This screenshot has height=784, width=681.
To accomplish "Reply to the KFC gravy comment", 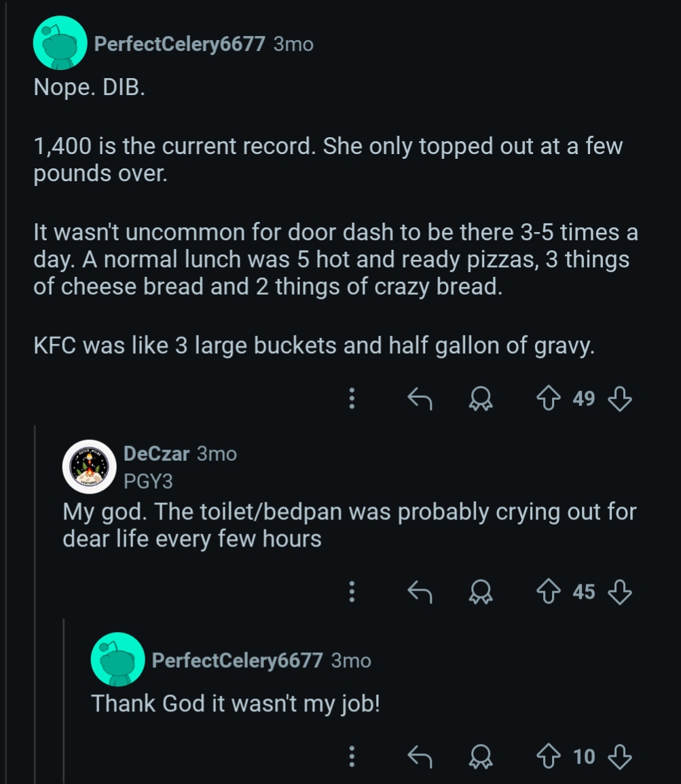I will click(x=419, y=398).
